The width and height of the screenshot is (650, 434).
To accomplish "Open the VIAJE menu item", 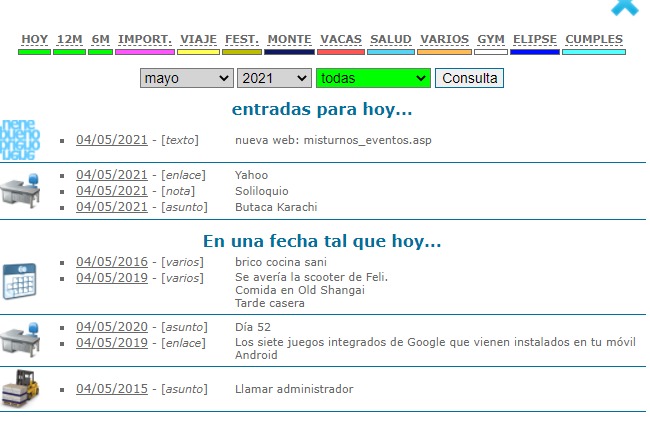I will coord(198,40).
